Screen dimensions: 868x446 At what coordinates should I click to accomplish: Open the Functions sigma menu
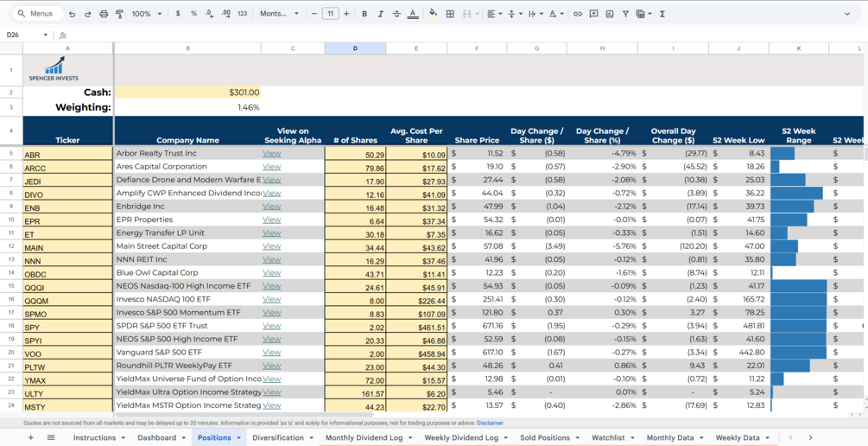click(x=662, y=14)
